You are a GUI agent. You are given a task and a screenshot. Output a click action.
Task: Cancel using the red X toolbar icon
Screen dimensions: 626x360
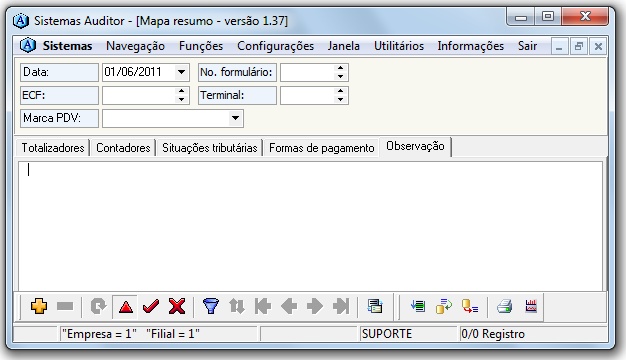click(x=176, y=307)
